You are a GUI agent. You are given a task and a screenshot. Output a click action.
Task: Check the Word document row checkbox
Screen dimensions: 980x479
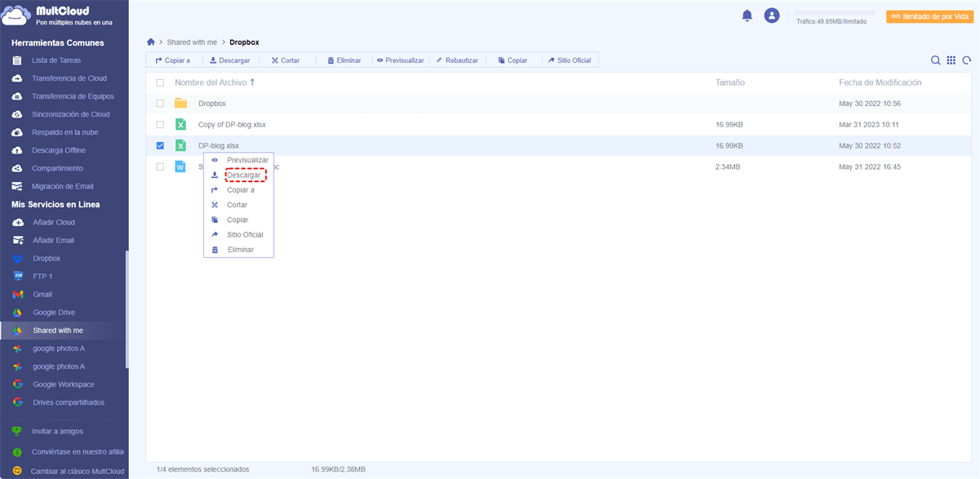(160, 166)
